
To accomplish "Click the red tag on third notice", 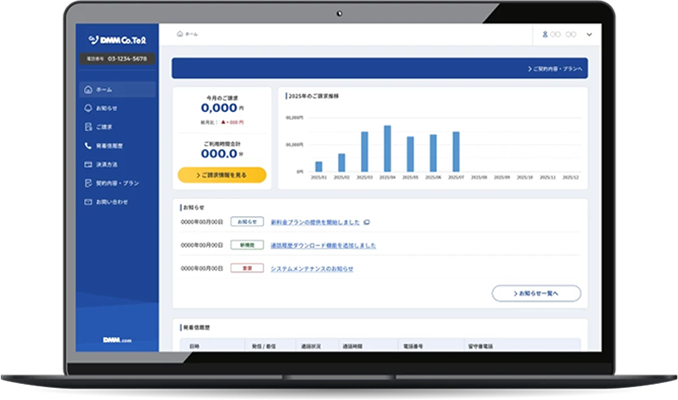I will (x=247, y=269).
